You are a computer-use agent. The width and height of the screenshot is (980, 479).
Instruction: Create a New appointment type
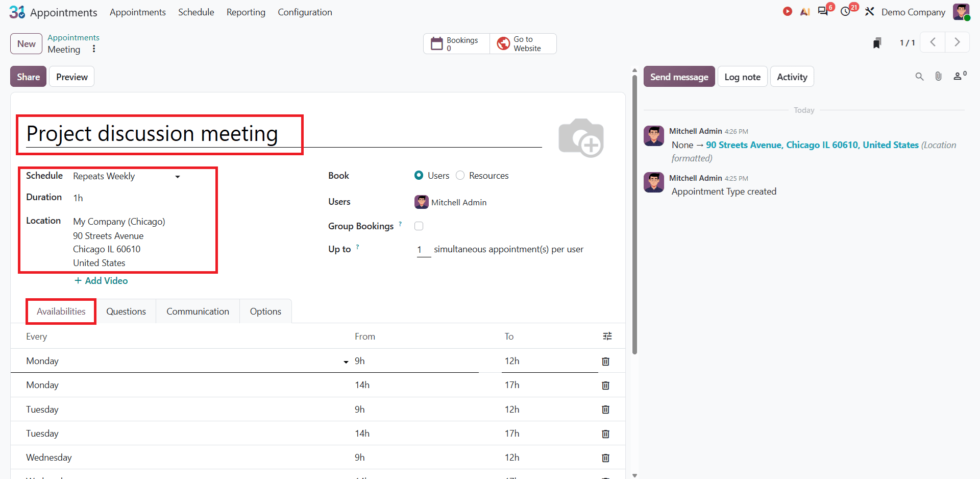point(26,43)
